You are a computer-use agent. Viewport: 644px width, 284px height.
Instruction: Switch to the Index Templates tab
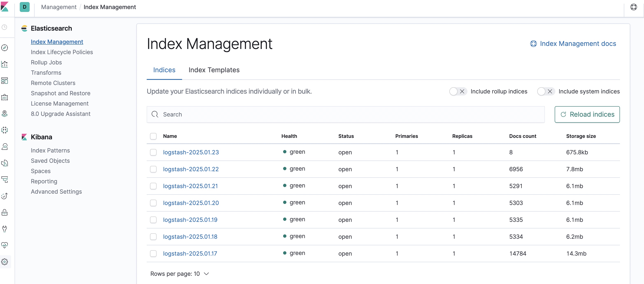pyautogui.click(x=214, y=70)
